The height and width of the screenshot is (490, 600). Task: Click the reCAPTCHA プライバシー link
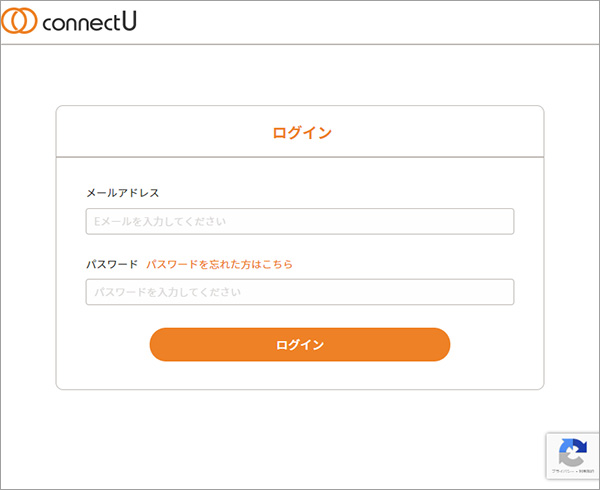(x=561, y=470)
